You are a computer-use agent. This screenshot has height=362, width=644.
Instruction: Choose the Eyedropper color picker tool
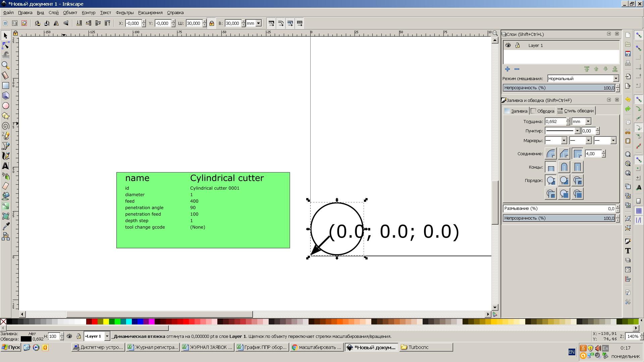(x=5, y=226)
